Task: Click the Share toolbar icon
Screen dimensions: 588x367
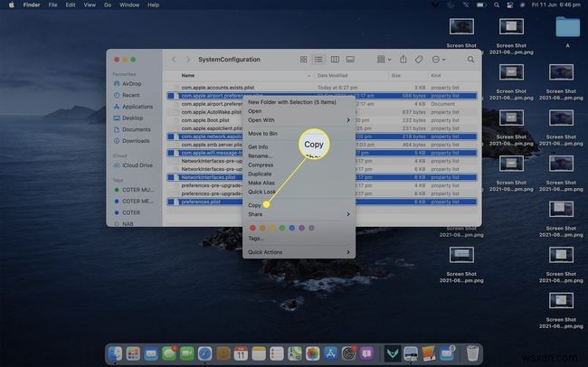Action: (402, 60)
